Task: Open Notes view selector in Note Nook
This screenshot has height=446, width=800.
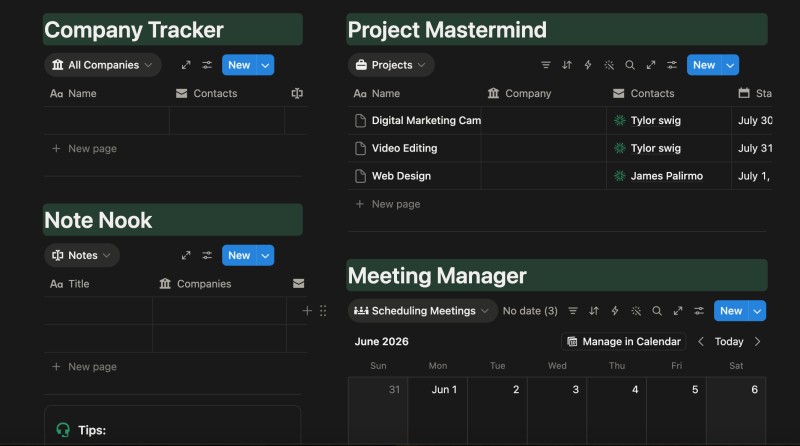Action: coord(82,255)
